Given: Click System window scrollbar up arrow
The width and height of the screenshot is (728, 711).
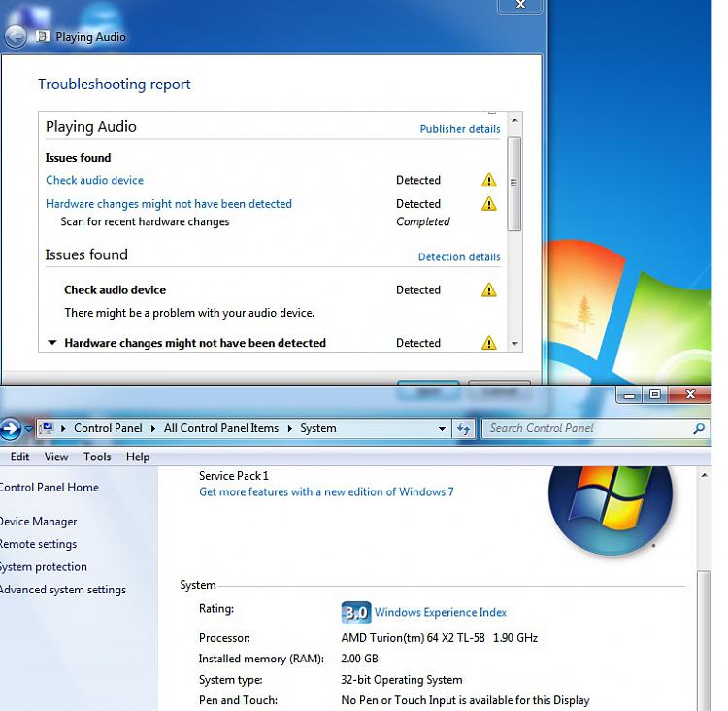Looking at the screenshot, I should point(705,475).
